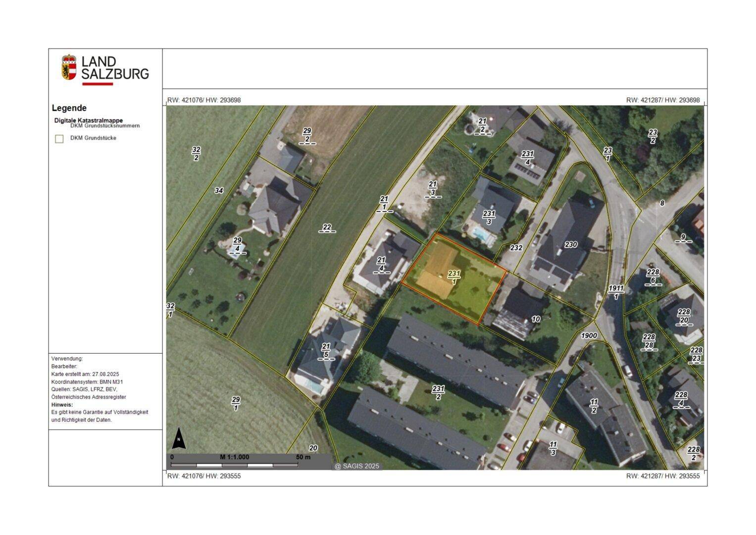Click parcel number label 29/4
This screenshot has height=535, width=756.
point(238,245)
